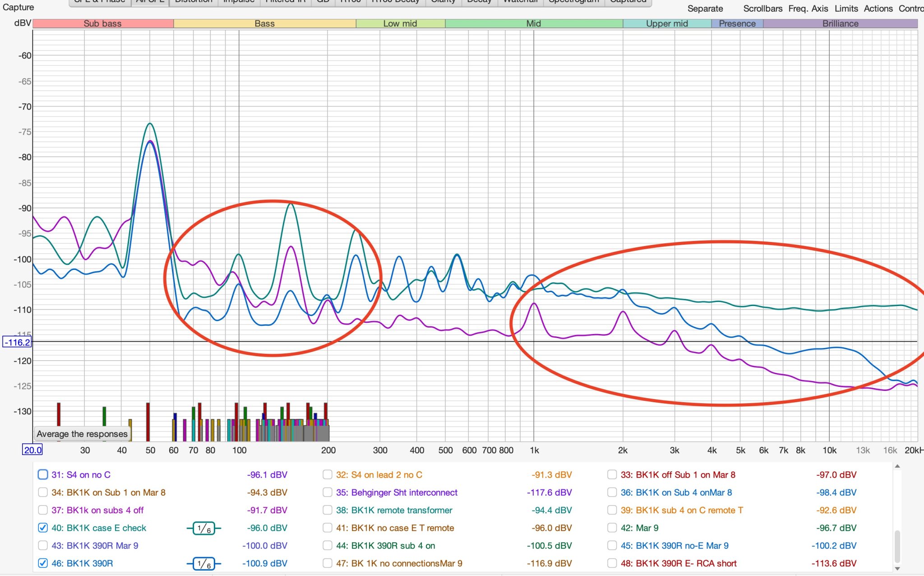
Task: Click the legend vertical scrollbar thumb
Action: pyautogui.click(x=897, y=546)
